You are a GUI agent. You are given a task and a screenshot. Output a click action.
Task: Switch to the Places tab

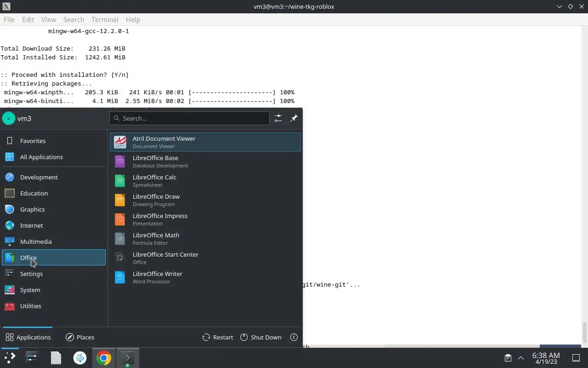(x=80, y=337)
